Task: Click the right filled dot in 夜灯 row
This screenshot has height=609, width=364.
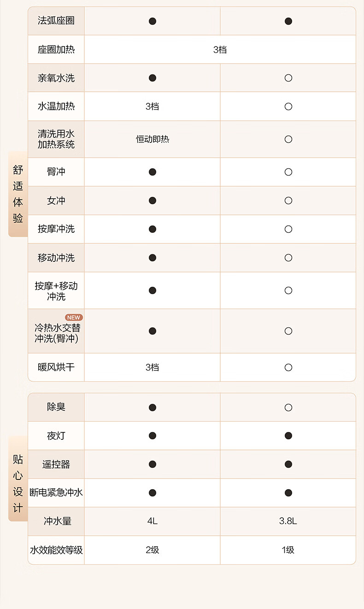Action: pos(288,436)
